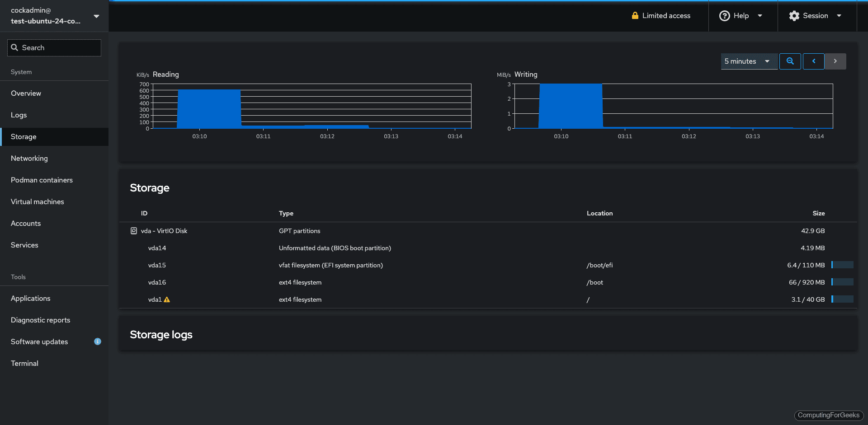Click the zoom-out icon above the graphs
This screenshot has height=425, width=868.
pos(790,61)
